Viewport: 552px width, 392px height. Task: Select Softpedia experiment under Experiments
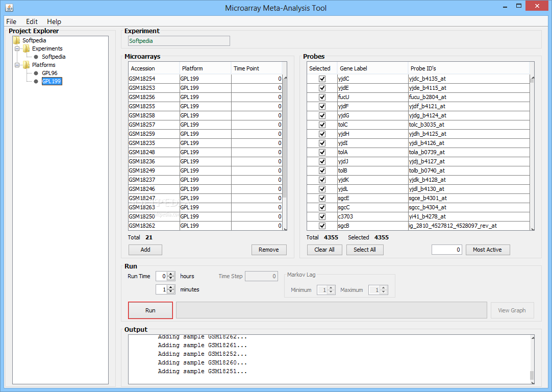coord(54,57)
